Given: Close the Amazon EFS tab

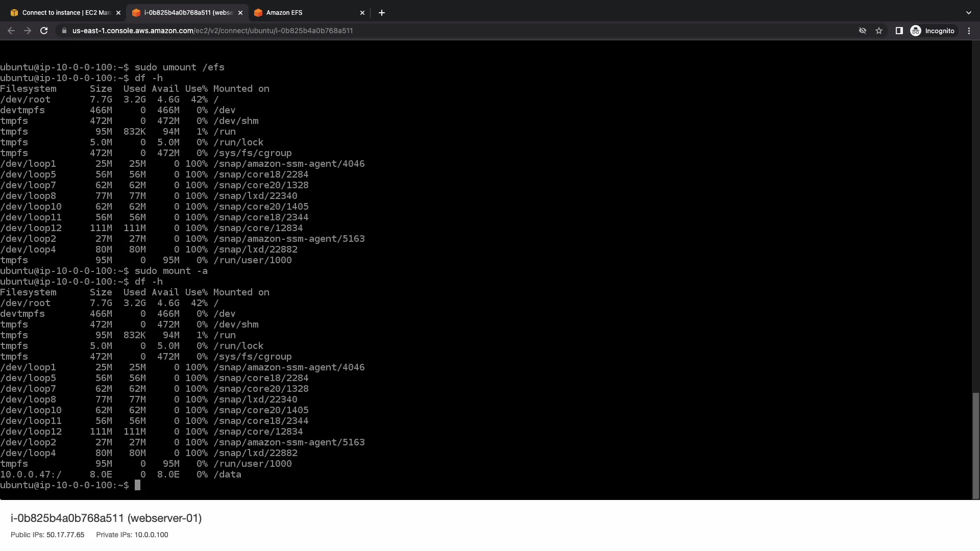Looking at the screenshot, I should coord(362,13).
